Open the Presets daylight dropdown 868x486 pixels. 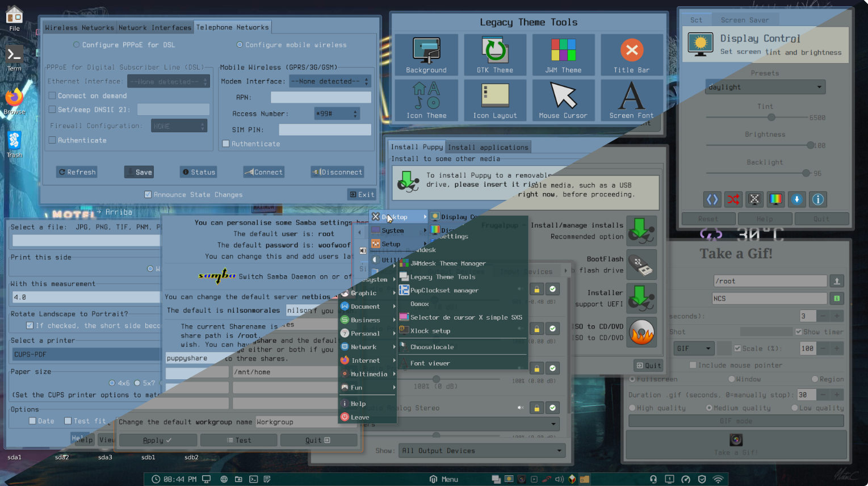click(x=765, y=87)
